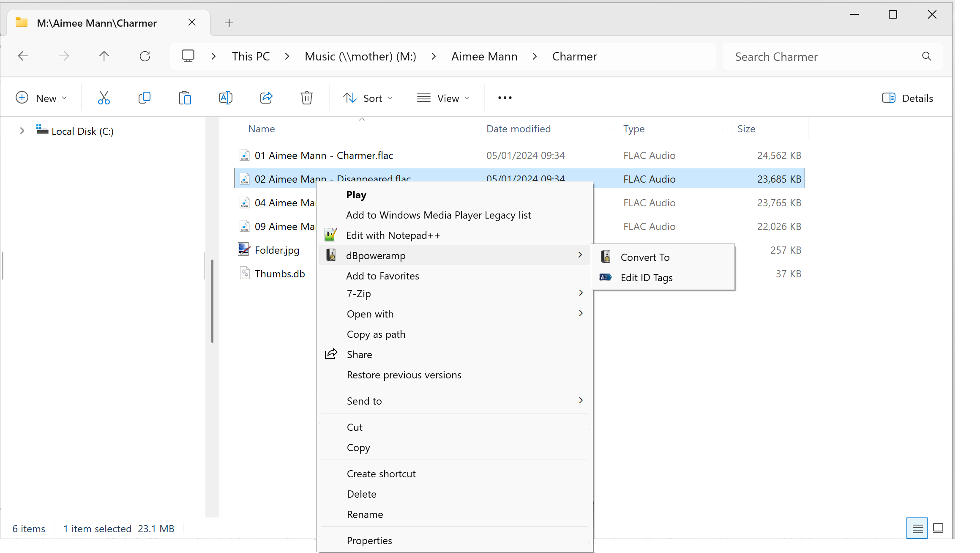Click Aimee Mann in breadcrumb path
This screenshot has width=980, height=553.
tap(484, 56)
